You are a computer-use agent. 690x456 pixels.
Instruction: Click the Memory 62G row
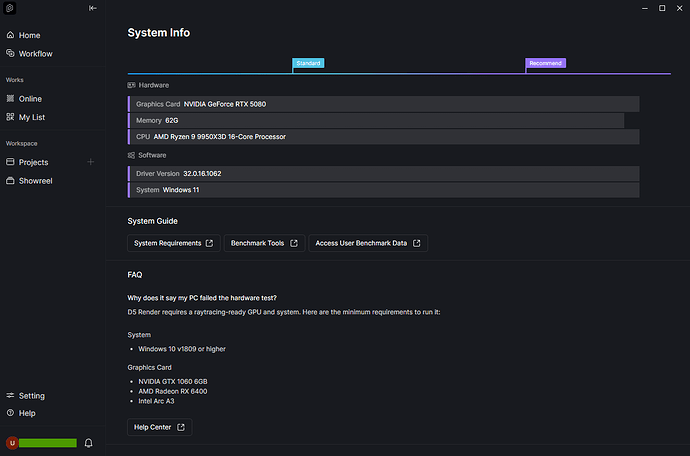376,121
